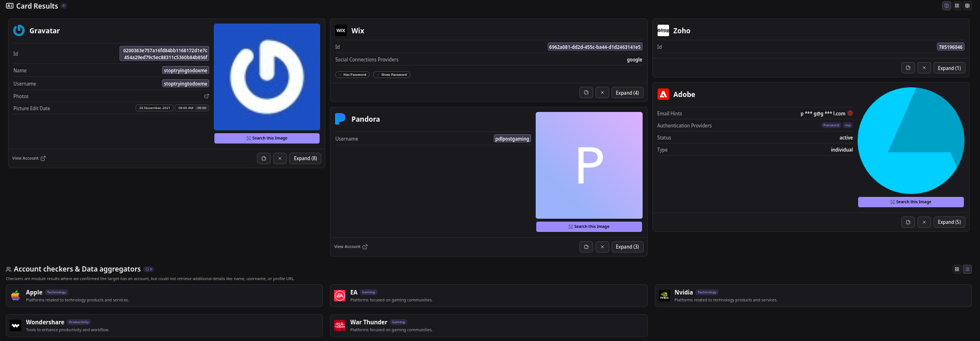
Task: Dismiss the Gravatar card with X
Action: [280, 158]
